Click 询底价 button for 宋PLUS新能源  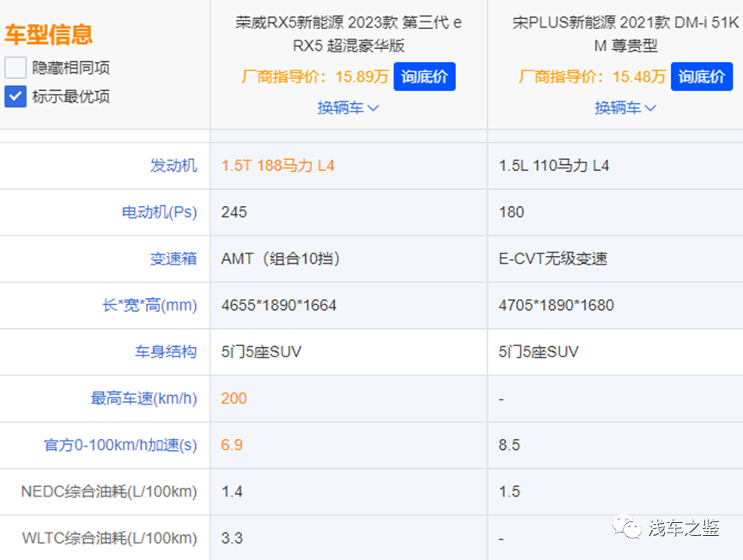pyautogui.click(x=702, y=76)
